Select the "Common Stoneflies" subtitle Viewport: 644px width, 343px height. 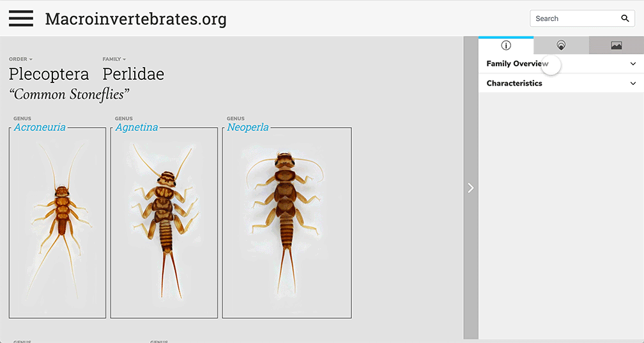[x=69, y=94]
